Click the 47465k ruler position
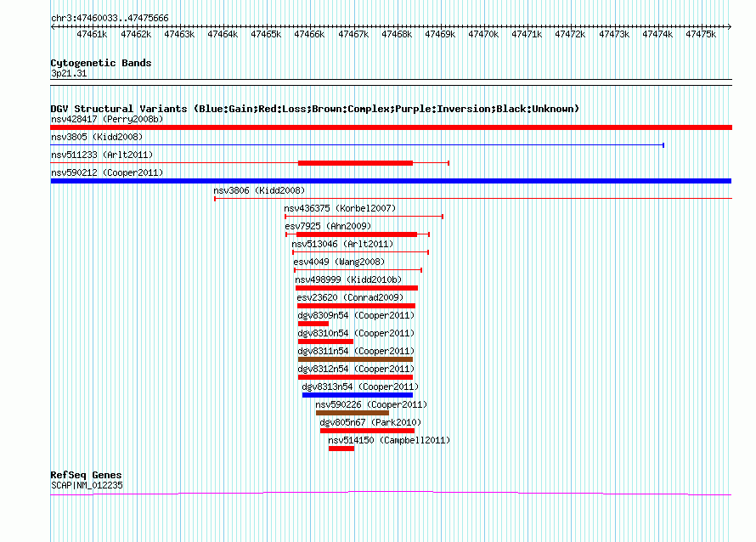 pos(266,34)
